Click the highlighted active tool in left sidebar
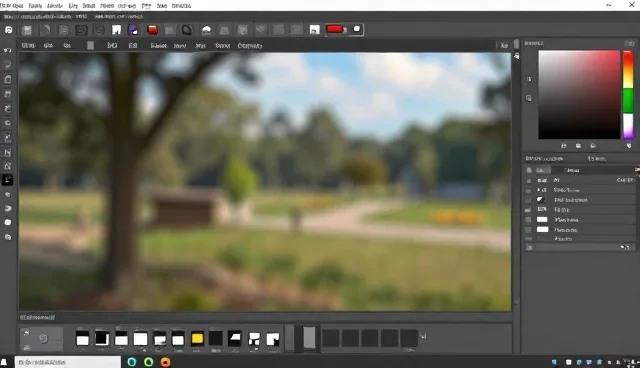This screenshot has height=368, width=640. click(x=8, y=180)
